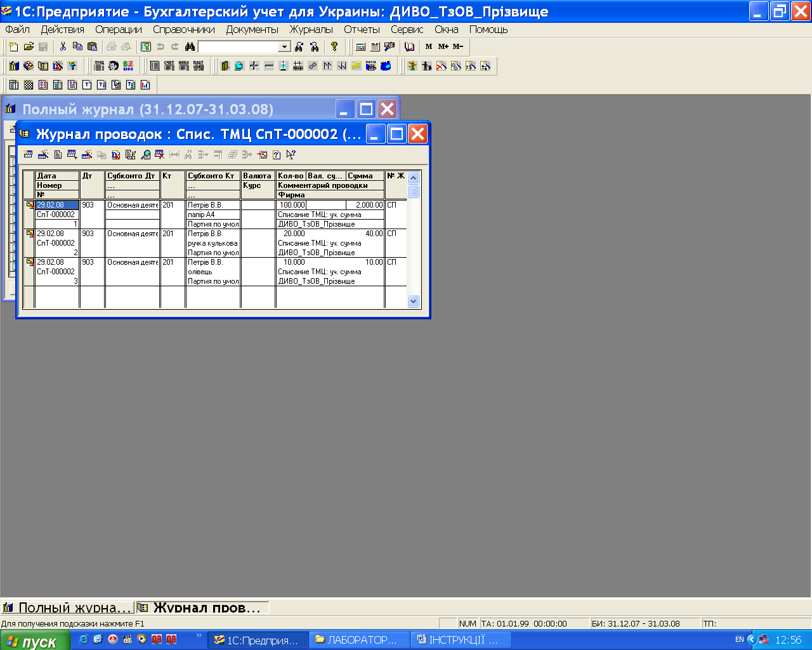The width and height of the screenshot is (812, 650).
Task: Open the Операции menu
Action: pyautogui.click(x=119, y=29)
